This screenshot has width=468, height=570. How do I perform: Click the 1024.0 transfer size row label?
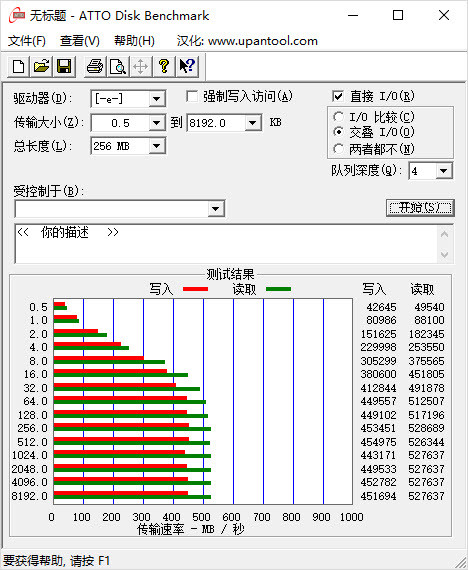coord(30,455)
